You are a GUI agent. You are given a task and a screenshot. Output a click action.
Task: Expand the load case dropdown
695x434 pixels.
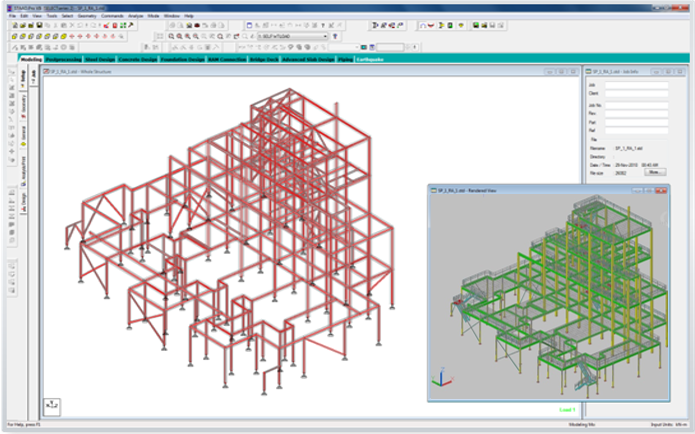tap(326, 36)
